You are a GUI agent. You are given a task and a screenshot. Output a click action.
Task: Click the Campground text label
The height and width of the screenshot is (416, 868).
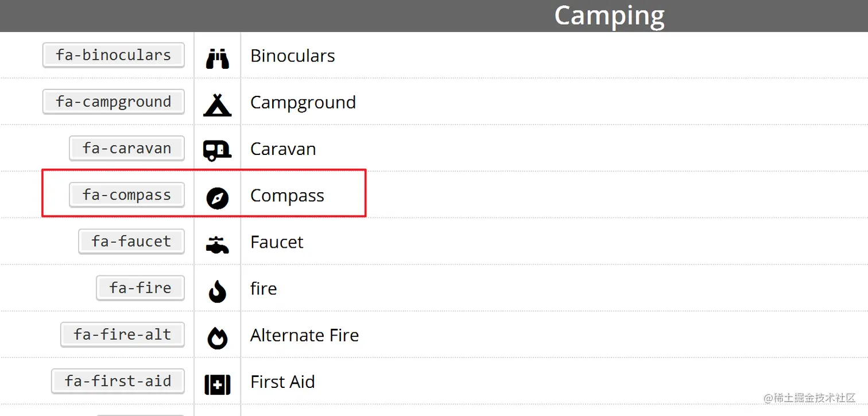[x=303, y=103]
